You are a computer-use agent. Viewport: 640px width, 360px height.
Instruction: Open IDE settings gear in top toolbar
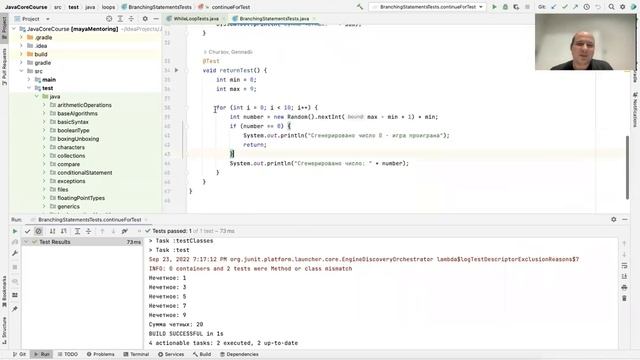(x=622, y=7)
